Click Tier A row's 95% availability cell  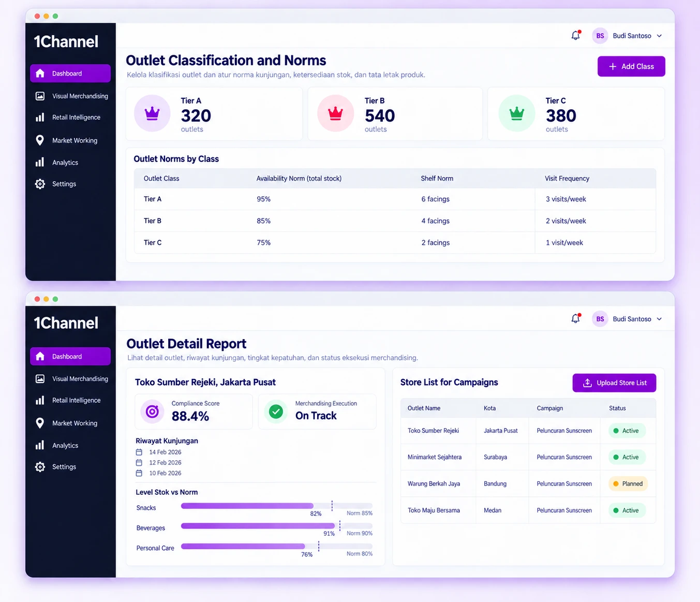tap(263, 199)
